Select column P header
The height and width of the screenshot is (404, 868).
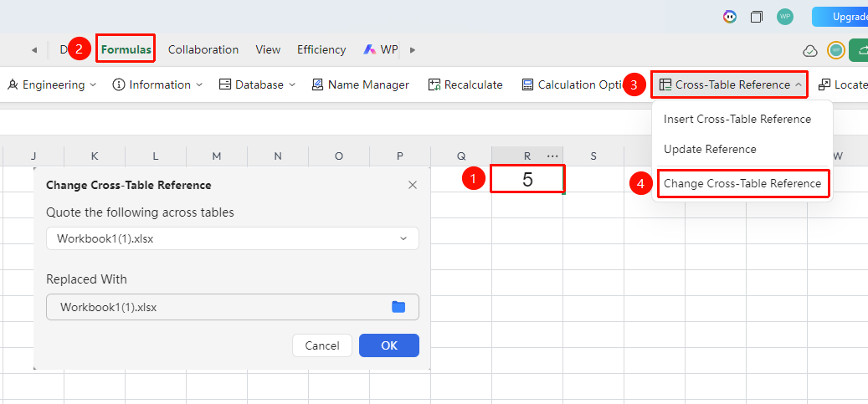point(399,156)
